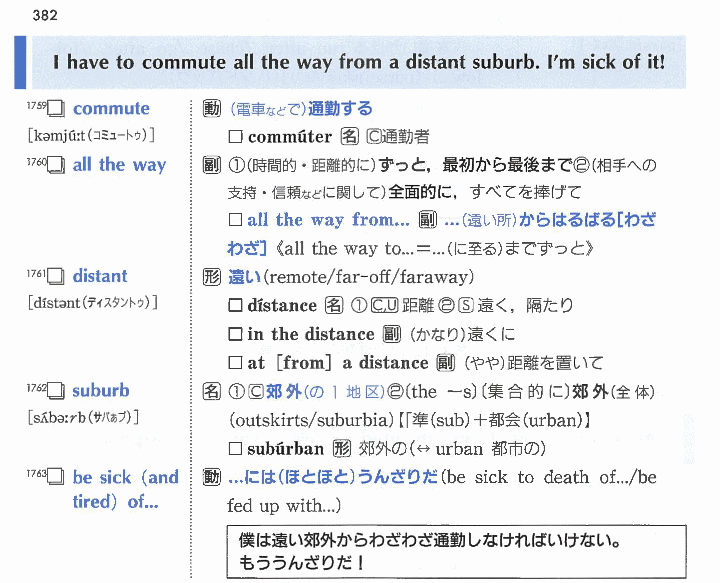Tick the checkbox beside entry 1761 distant
Image resolution: width=720 pixels, height=583 pixels.
coord(56,277)
